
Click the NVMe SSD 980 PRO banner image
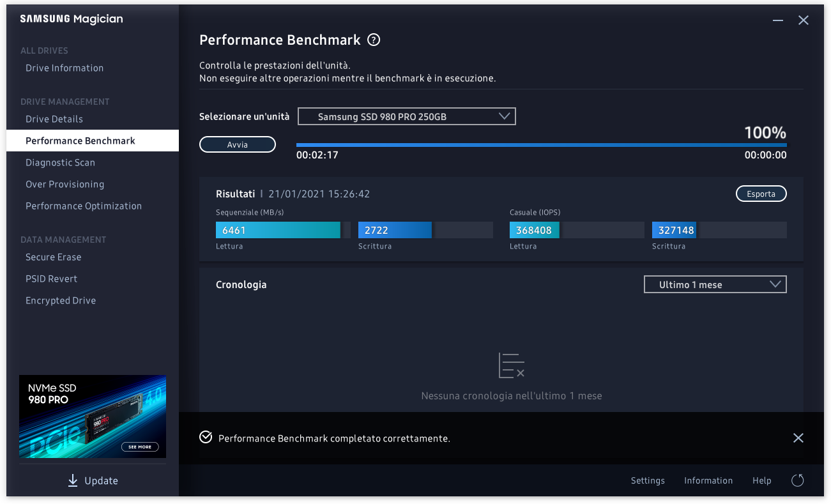coord(93,416)
